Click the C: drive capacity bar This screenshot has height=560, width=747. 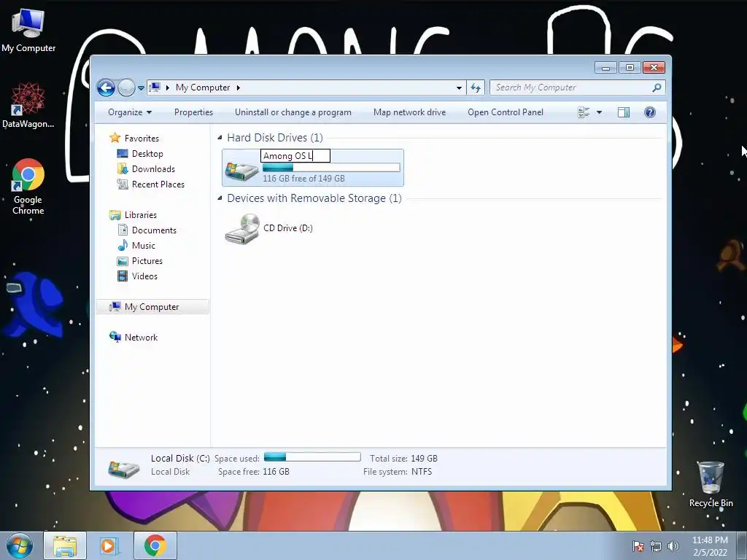[331, 168]
